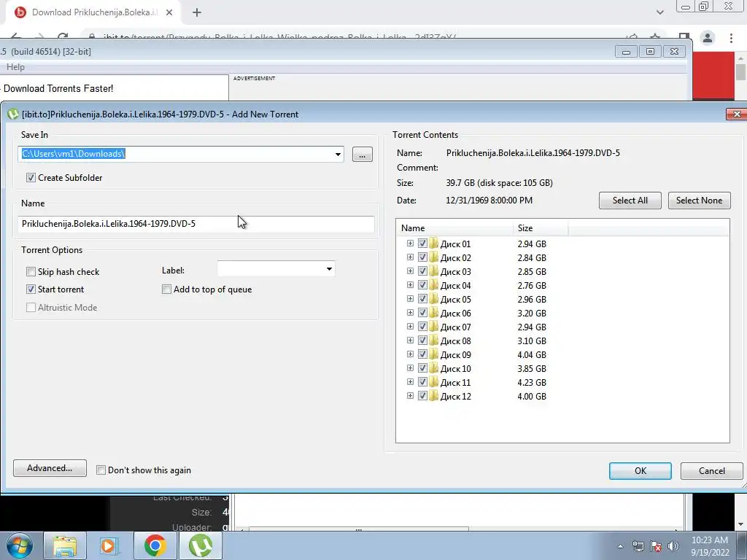The width and height of the screenshot is (747, 560).
Task: Cancel the Add New Torrent dialog
Action: [x=711, y=470]
